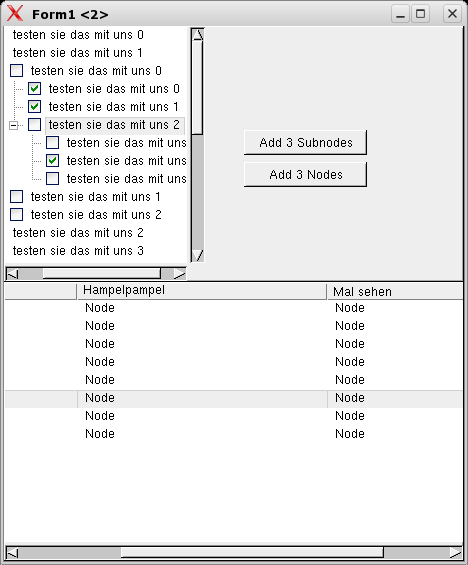Click the Hampelpampel column header

pos(202,291)
